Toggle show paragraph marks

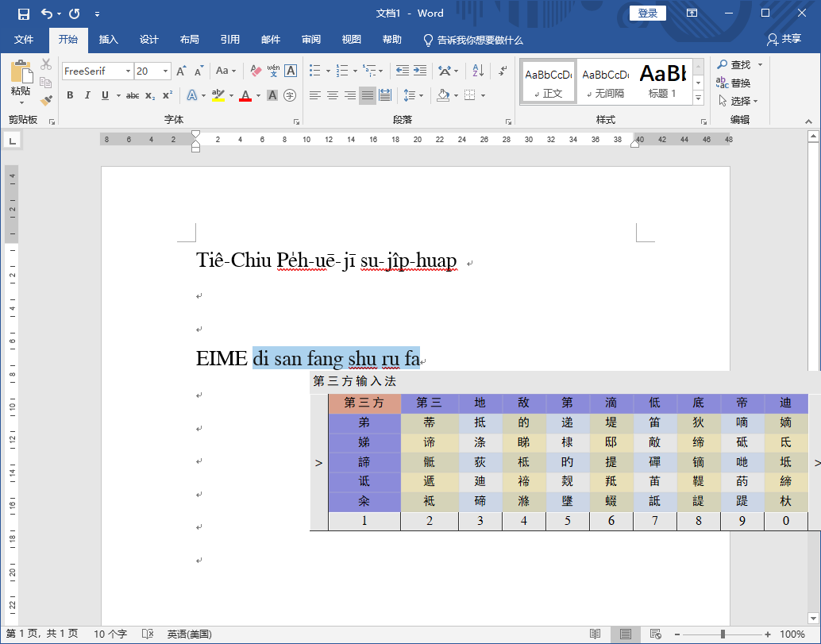[x=503, y=71]
